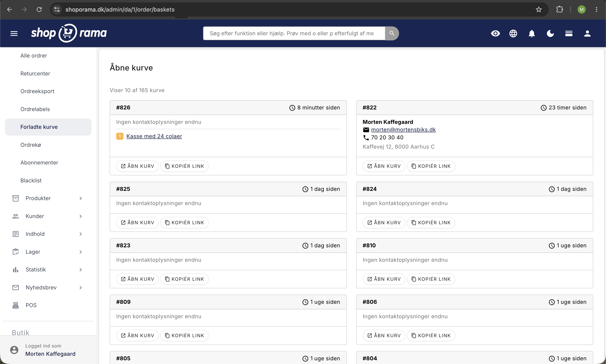Click the search magnifier button

[x=392, y=33]
